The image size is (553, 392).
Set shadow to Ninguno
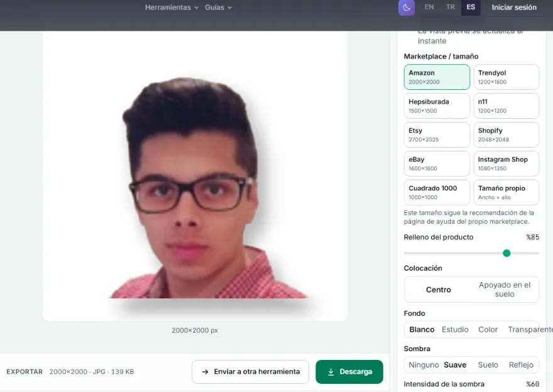pos(423,365)
